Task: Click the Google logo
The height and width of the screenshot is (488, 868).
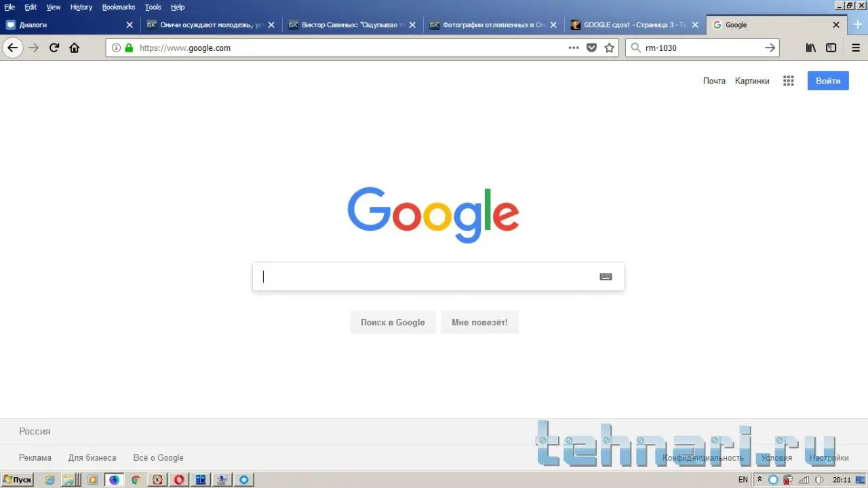Action: (433, 214)
